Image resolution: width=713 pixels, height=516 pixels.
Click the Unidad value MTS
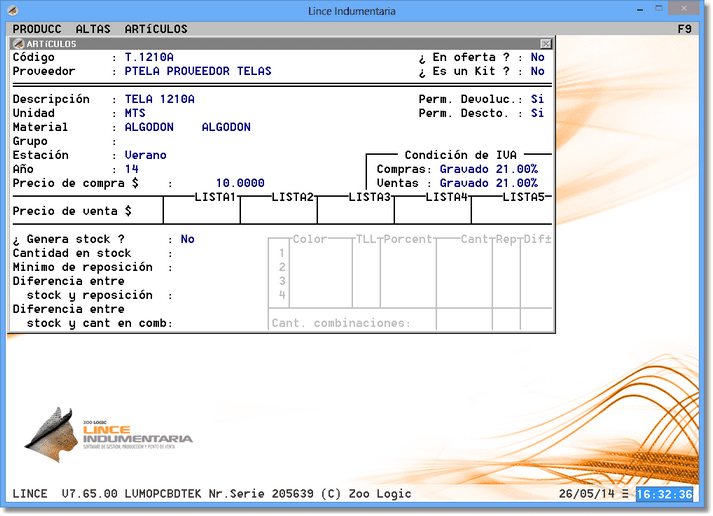tap(135, 113)
